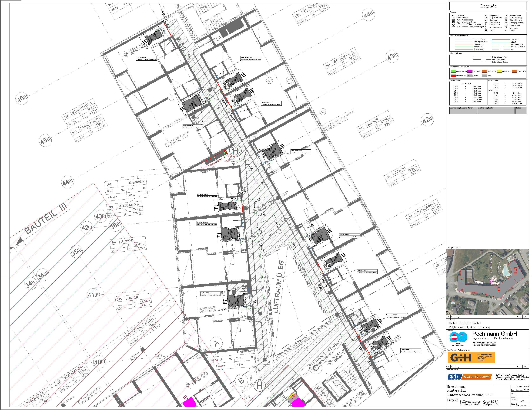
Task: Click room 292 Etagenoffice label box
Action: click(x=126, y=190)
